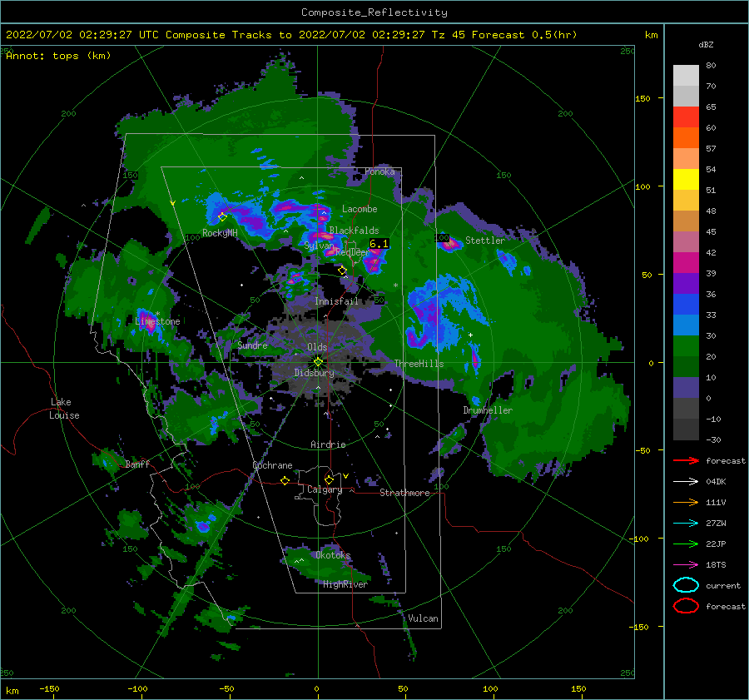
Task: Click the Sylvan label on map
Action: 319,246
